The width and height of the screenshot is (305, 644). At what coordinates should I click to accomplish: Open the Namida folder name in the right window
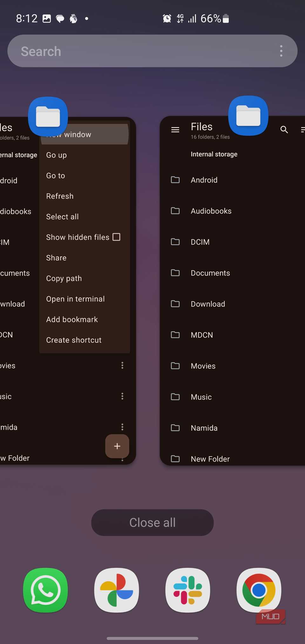204,428
